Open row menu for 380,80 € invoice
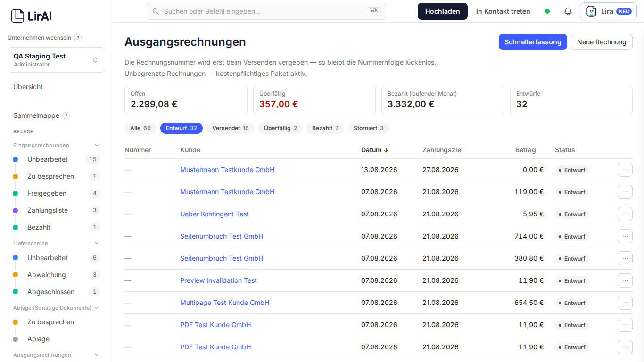Image resolution: width=644 pixels, height=362 pixels. (x=625, y=258)
